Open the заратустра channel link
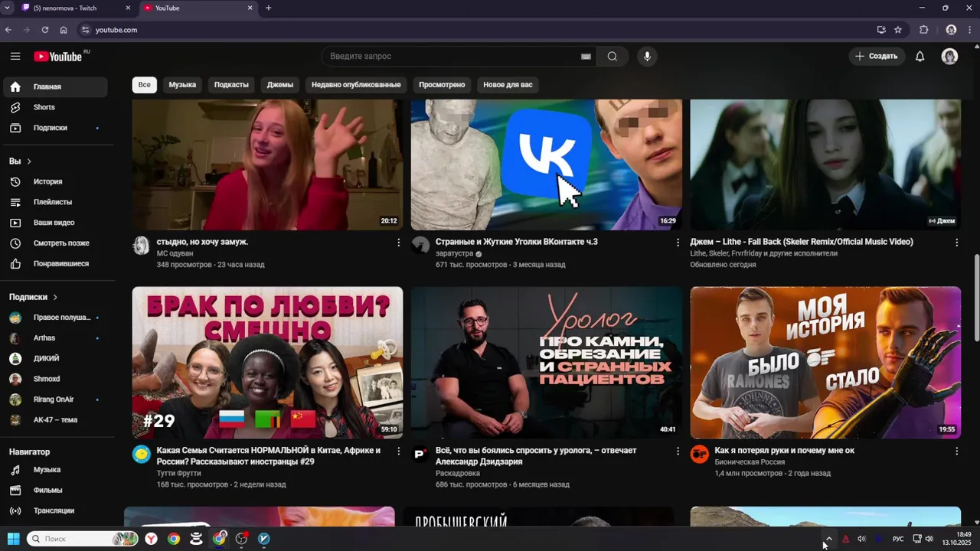The height and width of the screenshot is (551, 980). pyautogui.click(x=454, y=253)
